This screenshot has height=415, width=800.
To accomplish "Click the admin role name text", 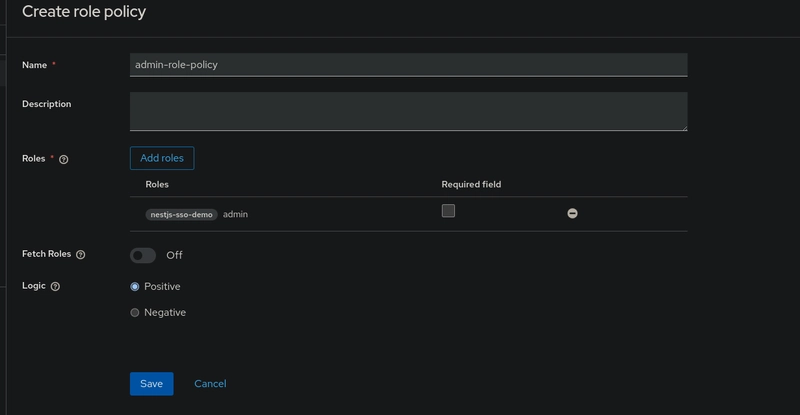I will pyautogui.click(x=235, y=214).
